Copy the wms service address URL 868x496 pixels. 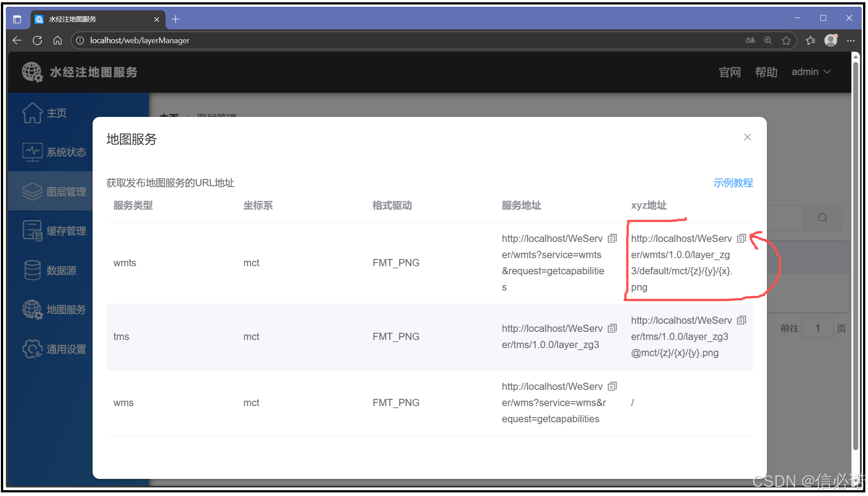[612, 386]
